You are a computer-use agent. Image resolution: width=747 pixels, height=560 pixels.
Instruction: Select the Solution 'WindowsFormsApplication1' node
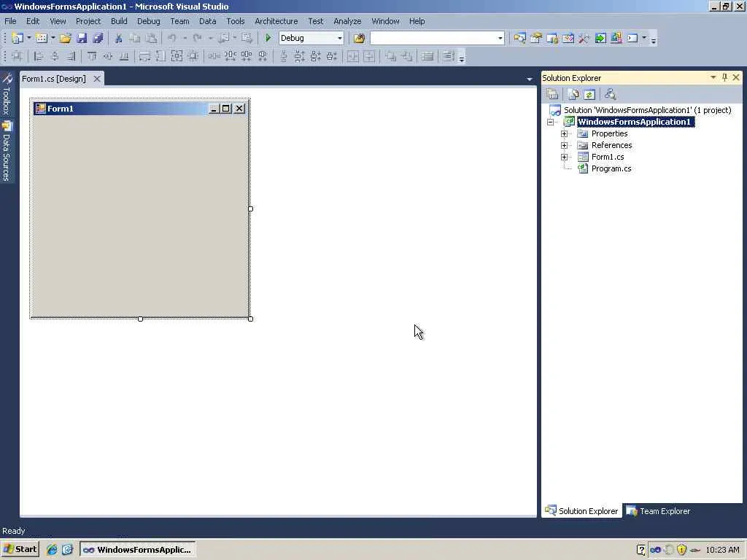click(x=648, y=110)
